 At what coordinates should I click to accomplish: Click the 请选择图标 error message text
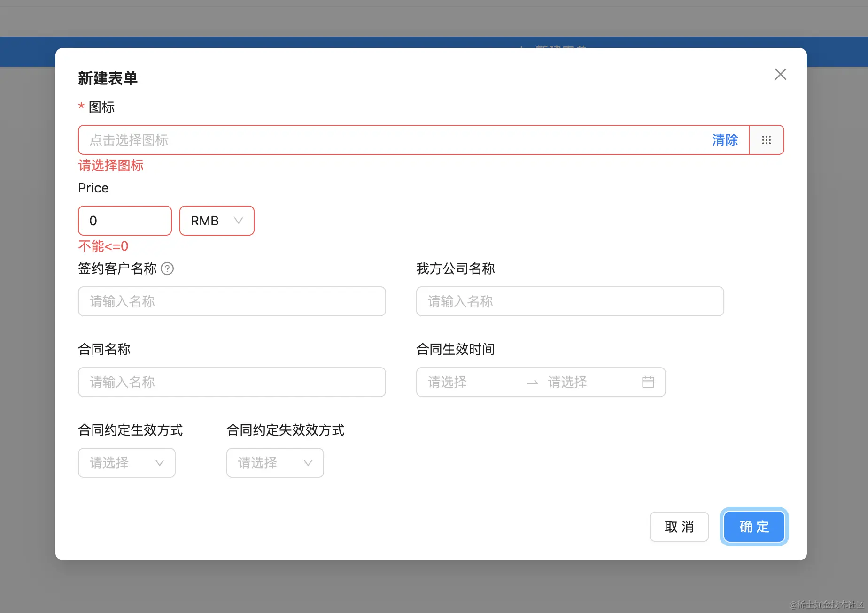click(111, 165)
